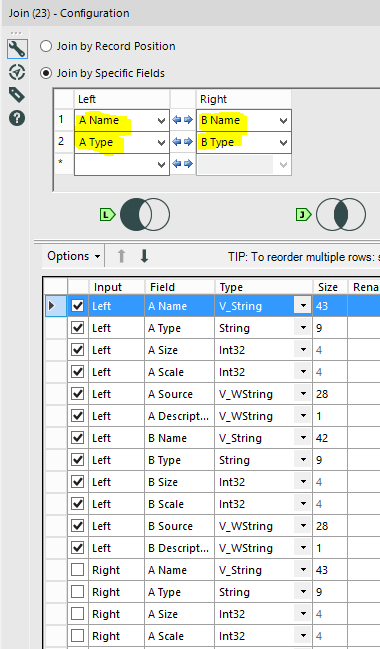This screenshot has width=380, height=649.
Task: Click row selector arrow beside A Name
Action: point(52,306)
